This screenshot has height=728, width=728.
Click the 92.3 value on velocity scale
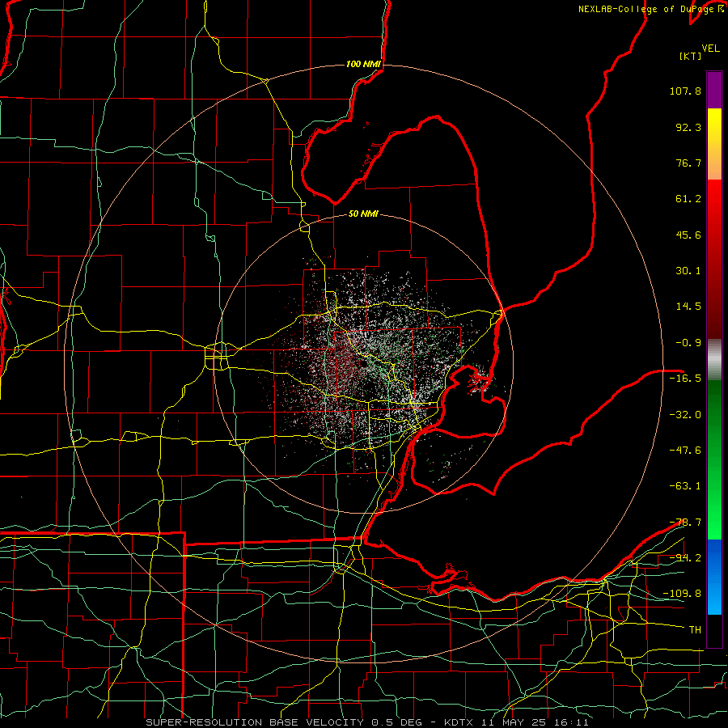coord(688,127)
